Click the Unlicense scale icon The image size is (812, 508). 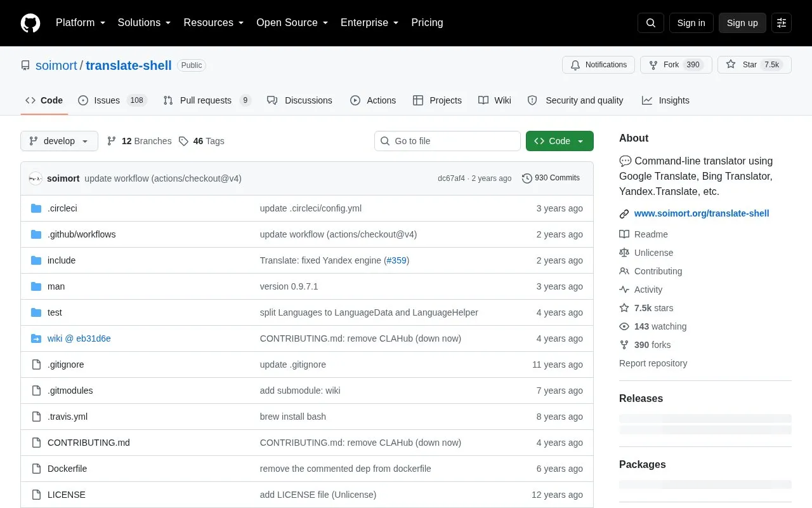coord(624,253)
